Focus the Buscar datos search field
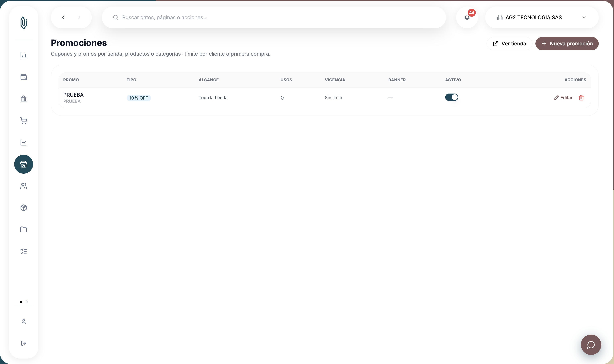The image size is (614, 364). (274, 17)
